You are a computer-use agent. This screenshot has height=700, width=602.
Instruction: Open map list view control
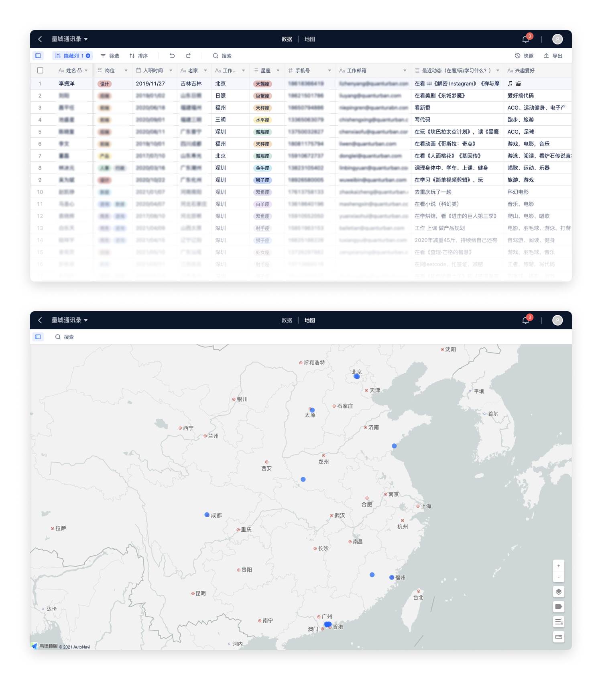[558, 622]
